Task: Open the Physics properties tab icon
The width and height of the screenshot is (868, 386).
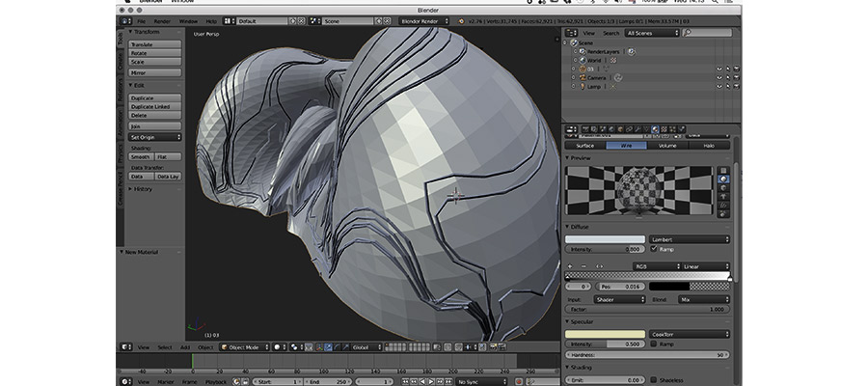Action: pyautogui.click(x=682, y=129)
